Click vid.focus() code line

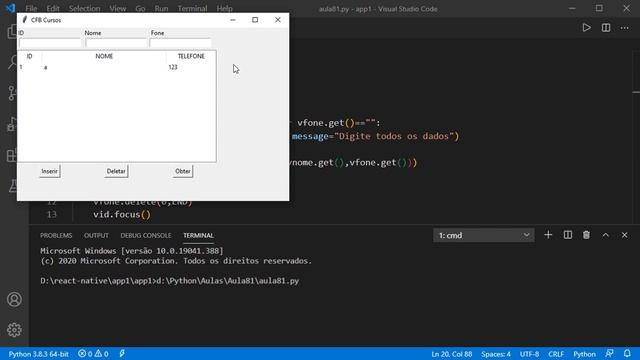122,214
